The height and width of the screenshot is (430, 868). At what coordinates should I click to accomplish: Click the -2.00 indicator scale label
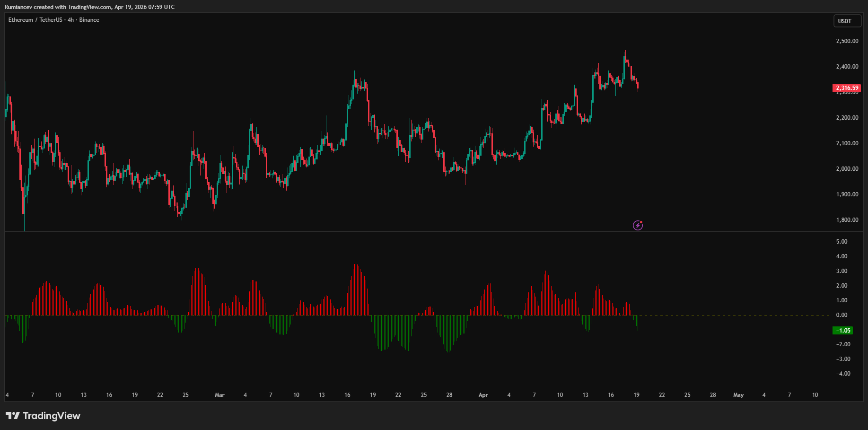point(843,344)
